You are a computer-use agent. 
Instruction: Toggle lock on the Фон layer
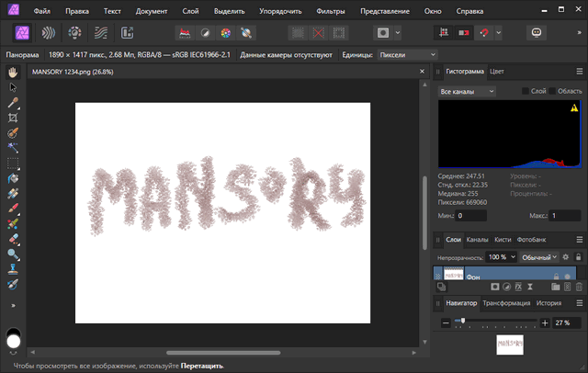tap(557, 276)
